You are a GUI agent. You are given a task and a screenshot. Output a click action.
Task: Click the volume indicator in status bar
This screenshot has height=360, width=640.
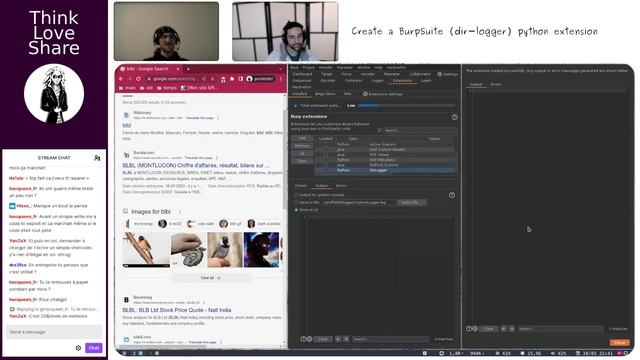tap(558, 353)
